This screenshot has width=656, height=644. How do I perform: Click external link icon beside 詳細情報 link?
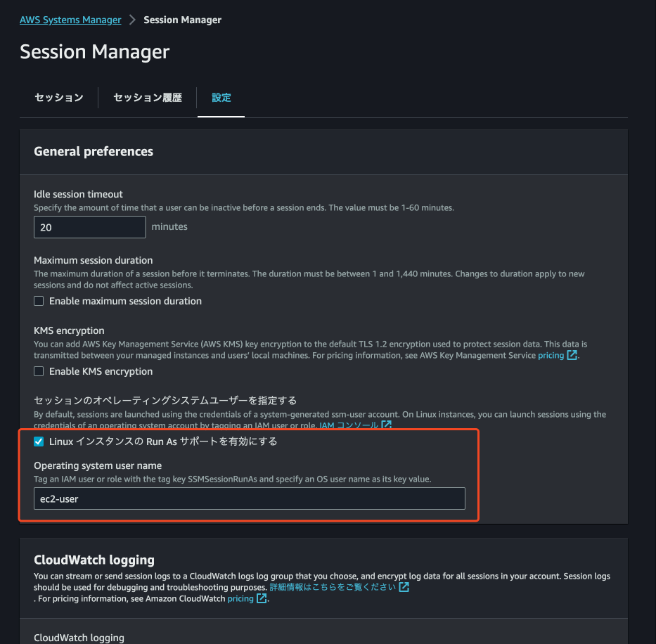pyautogui.click(x=404, y=586)
